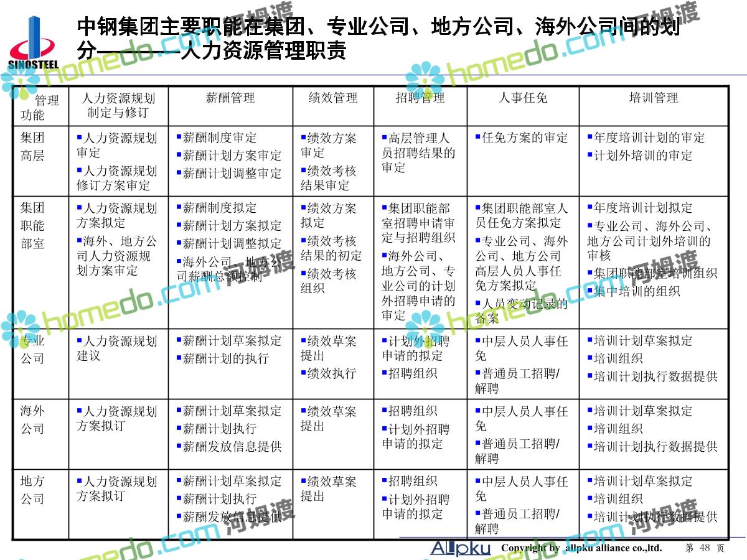Click "绩效草案提出" in the 专业公司 row

pyautogui.click(x=329, y=348)
